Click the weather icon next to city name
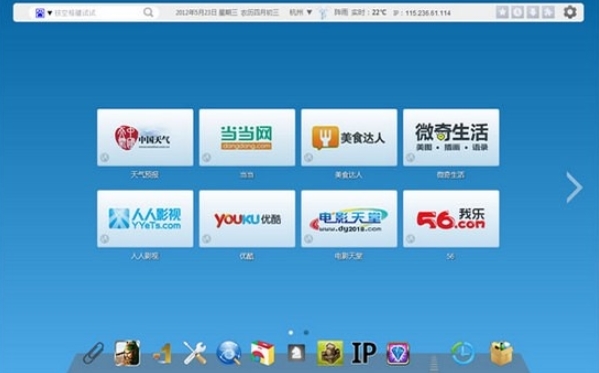Screen dimensions: 599x373 [323, 13]
